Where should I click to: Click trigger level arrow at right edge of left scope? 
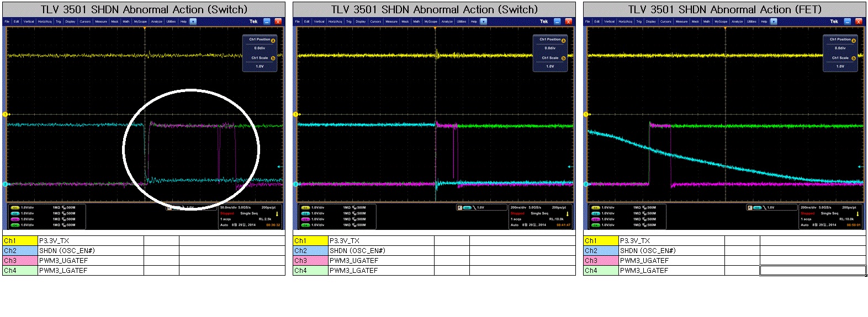pos(279,166)
